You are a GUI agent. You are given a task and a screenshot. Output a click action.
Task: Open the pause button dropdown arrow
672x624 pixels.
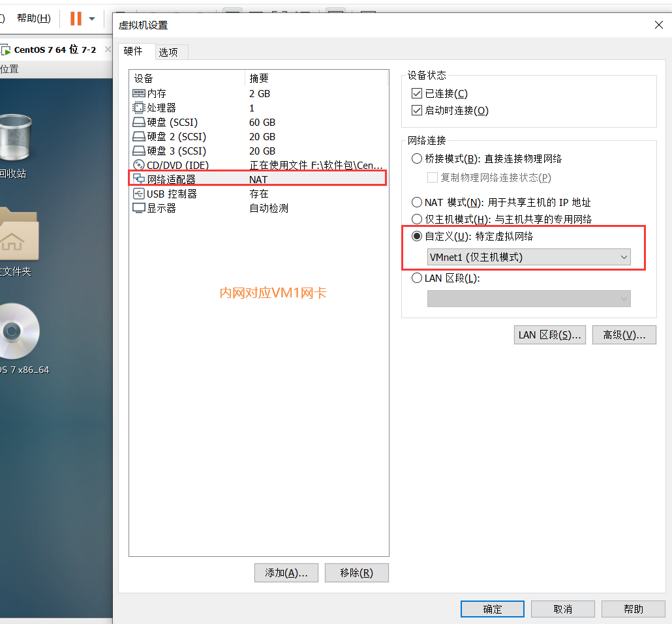(x=90, y=18)
